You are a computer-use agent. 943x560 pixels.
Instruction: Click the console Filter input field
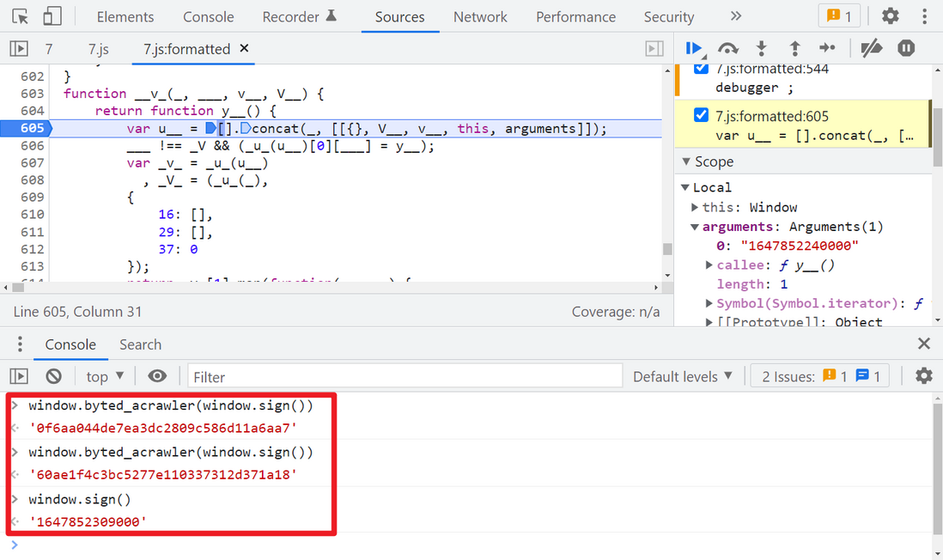405,376
